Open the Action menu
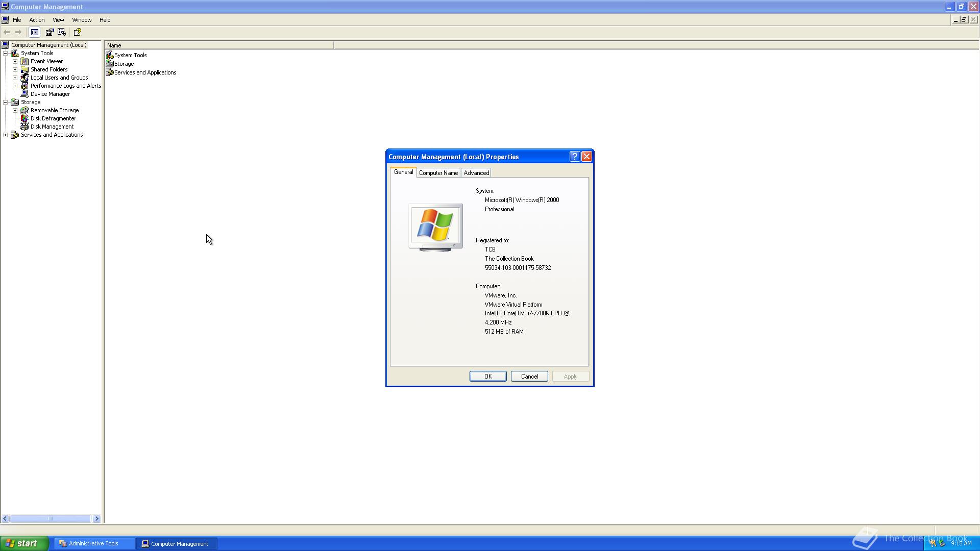Screen dimensions: 980x551 click(x=37, y=20)
